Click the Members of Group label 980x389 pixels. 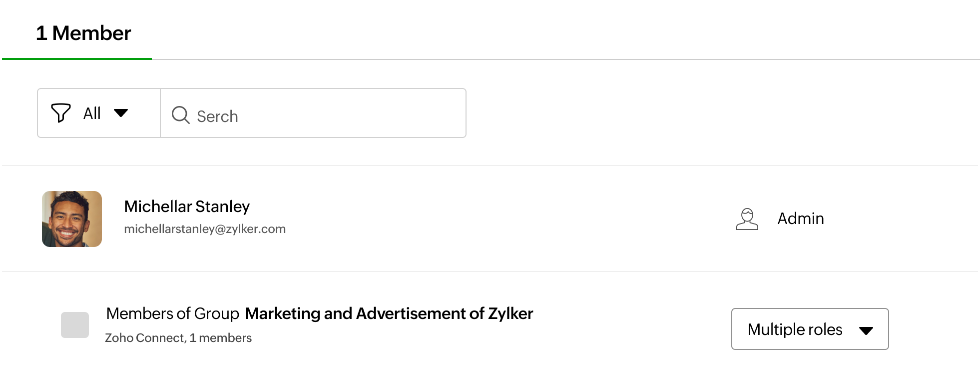[x=173, y=313]
